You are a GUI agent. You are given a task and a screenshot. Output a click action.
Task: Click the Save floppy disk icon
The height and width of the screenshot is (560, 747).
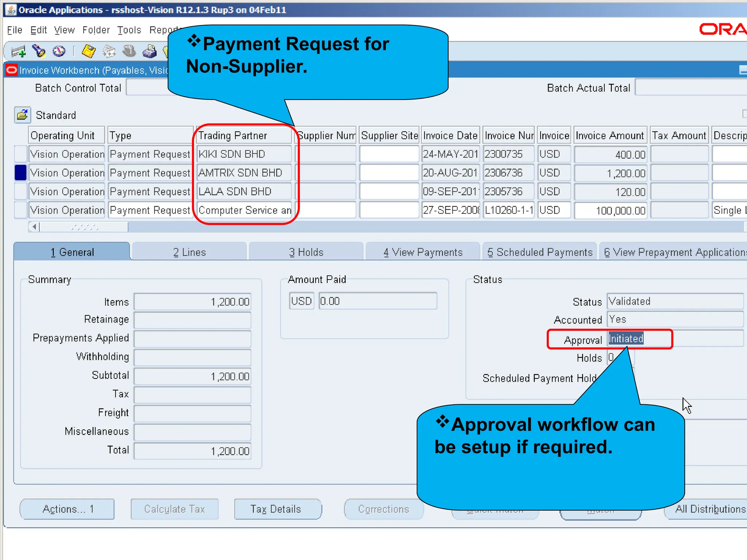(88, 51)
